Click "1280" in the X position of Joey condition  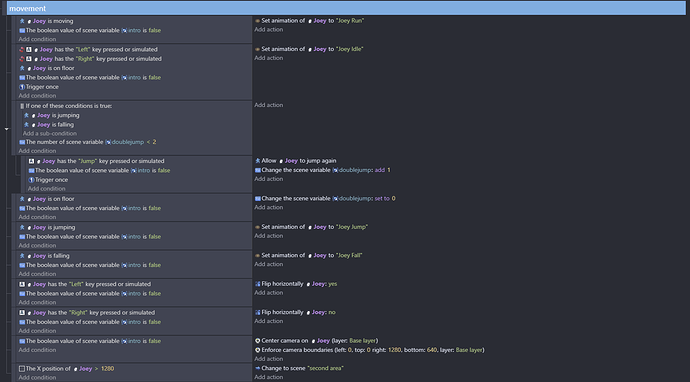tap(107, 368)
